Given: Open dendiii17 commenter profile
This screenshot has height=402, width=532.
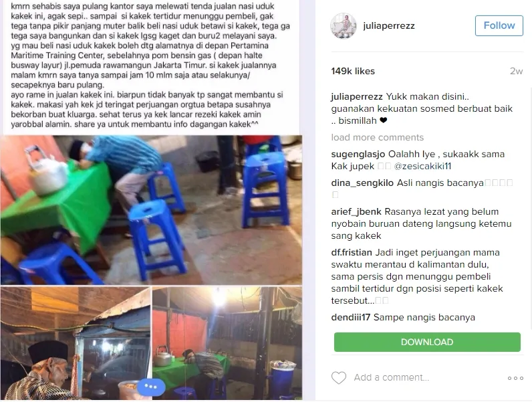Looking at the screenshot, I should (351, 318).
